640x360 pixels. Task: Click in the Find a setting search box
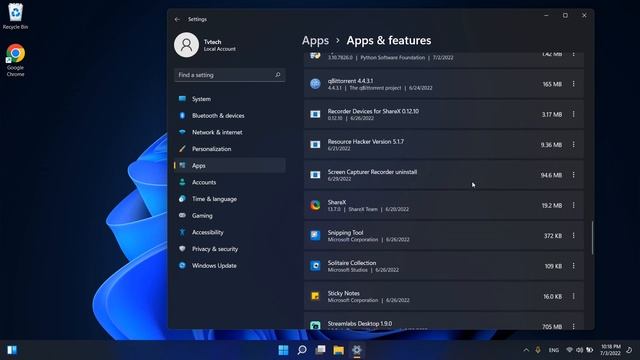pyautogui.click(x=230, y=75)
